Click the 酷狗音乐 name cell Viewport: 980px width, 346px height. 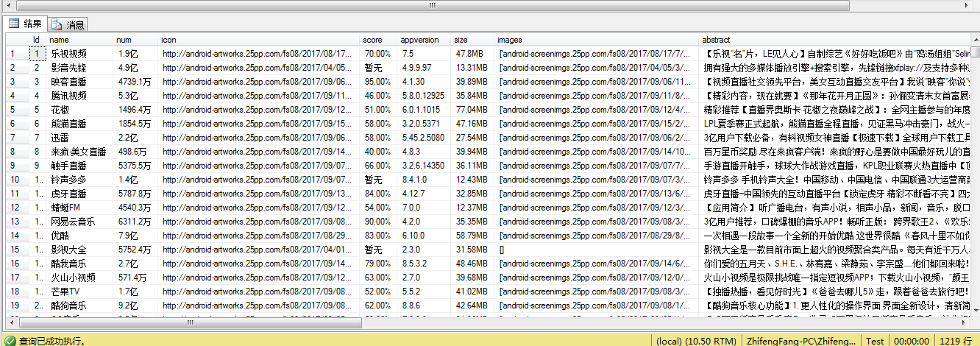(x=80, y=306)
